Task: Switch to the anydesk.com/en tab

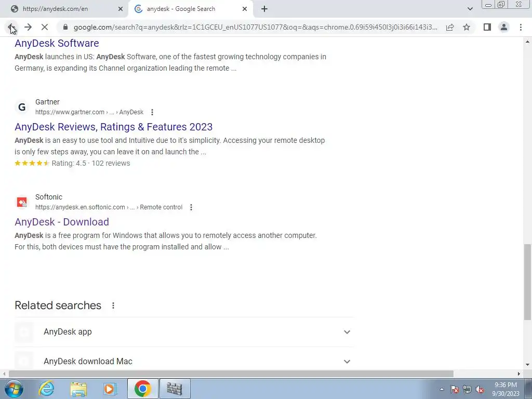Action: (64, 9)
